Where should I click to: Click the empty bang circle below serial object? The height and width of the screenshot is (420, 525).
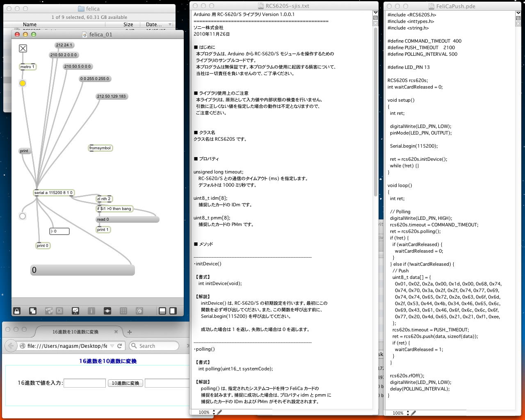[x=23, y=216]
